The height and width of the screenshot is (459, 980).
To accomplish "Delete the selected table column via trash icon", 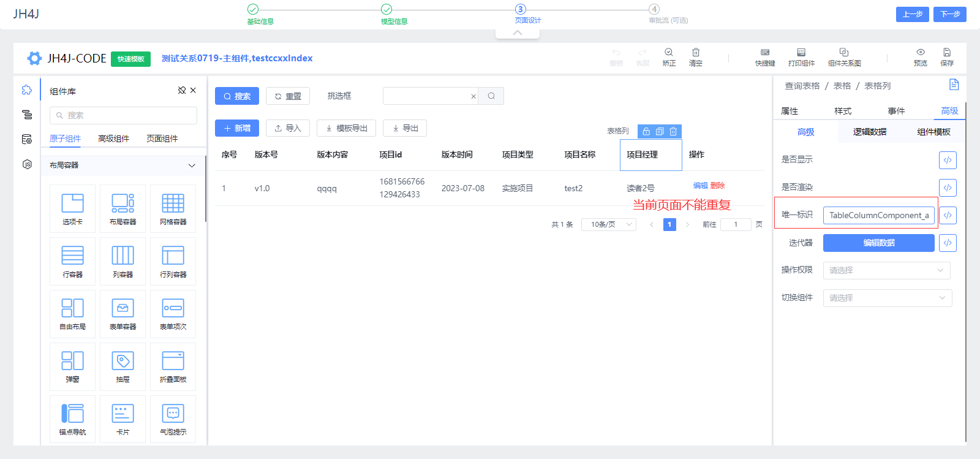I will tap(673, 131).
